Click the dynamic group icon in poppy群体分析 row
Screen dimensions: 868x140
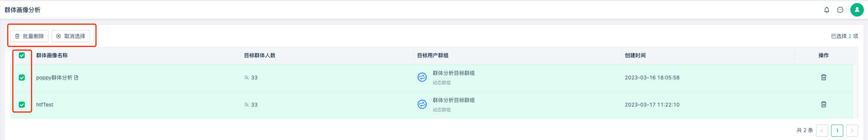coord(422,77)
